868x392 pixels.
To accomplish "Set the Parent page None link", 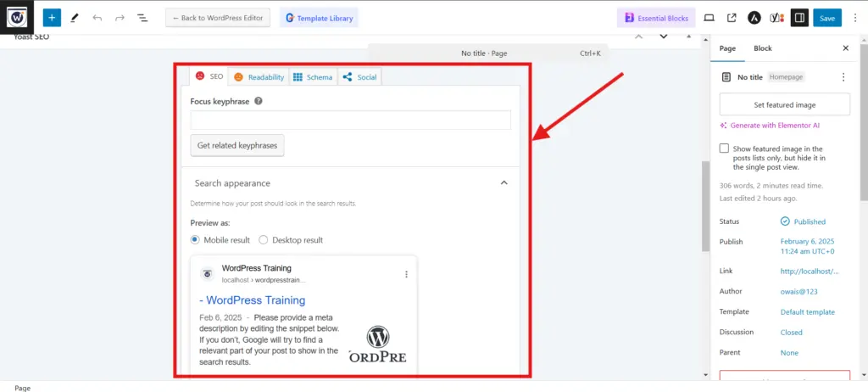I will tap(789, 353).
